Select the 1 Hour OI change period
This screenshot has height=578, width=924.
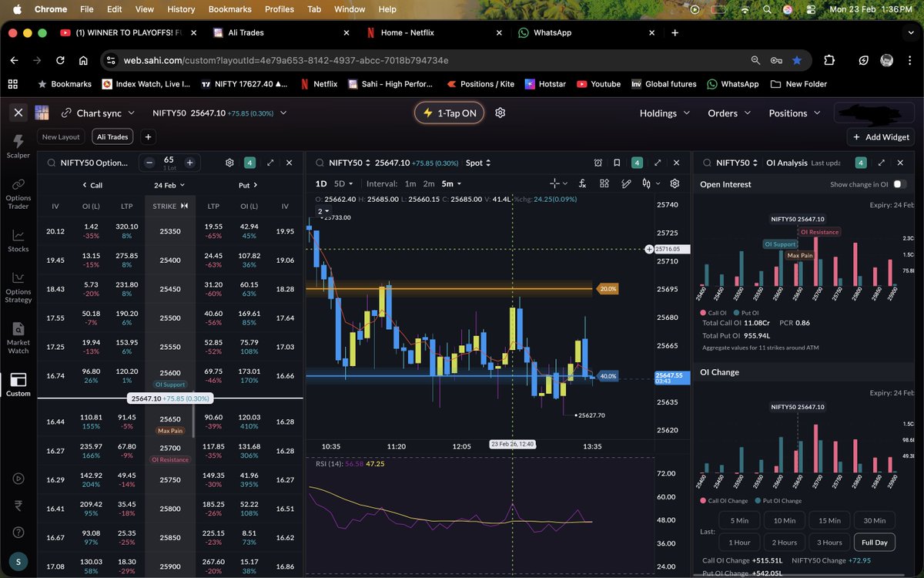(x=739, y=542)
